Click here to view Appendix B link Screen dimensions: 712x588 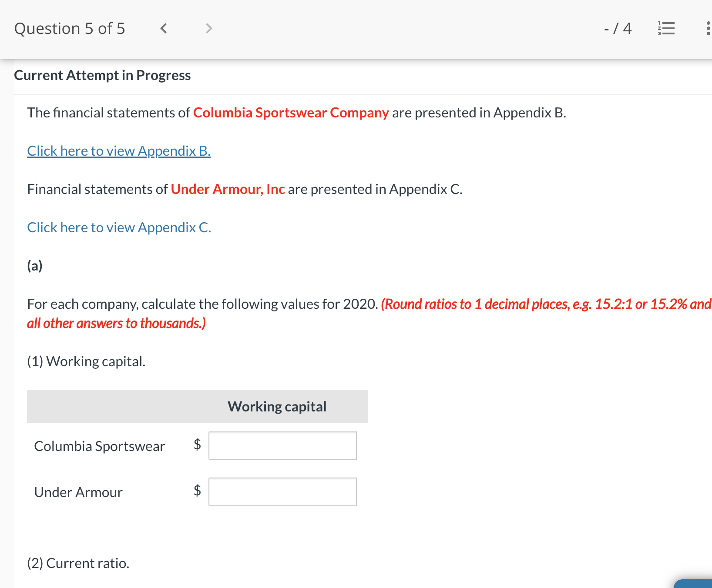click(x=119, y=151)
